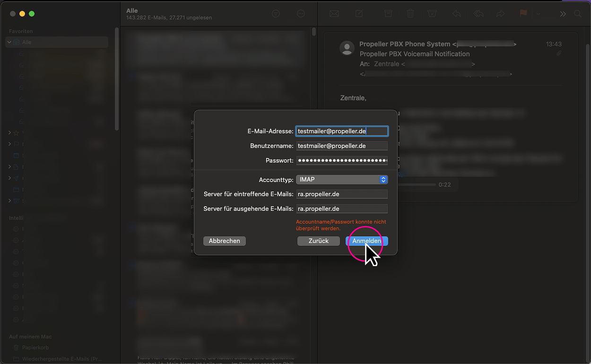Collapse the Alle mailbox in sidebar
Image resolution: width=591 pixels, height=364 pixels.
click(x=9, y=42)
